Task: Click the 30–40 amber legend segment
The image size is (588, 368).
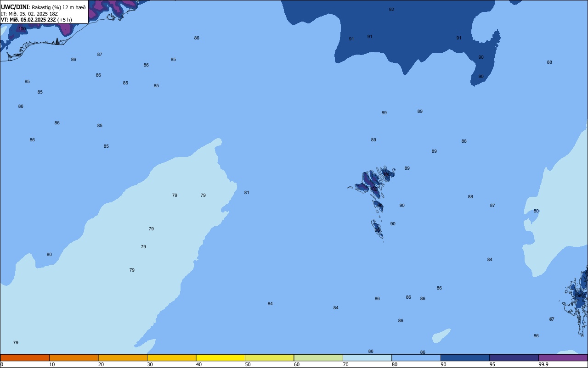Action: click(x=171, y=357)
